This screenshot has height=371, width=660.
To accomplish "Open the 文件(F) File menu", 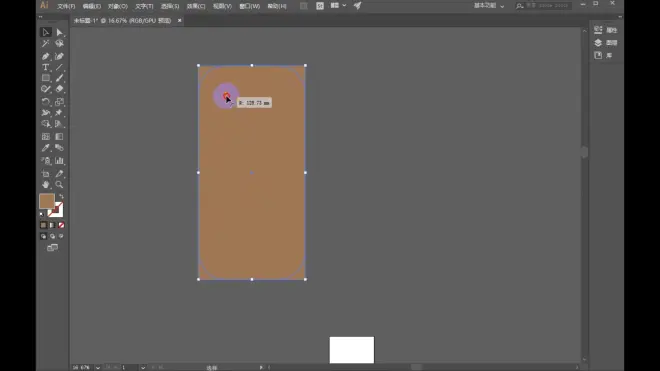I will (x=66, y=6).
